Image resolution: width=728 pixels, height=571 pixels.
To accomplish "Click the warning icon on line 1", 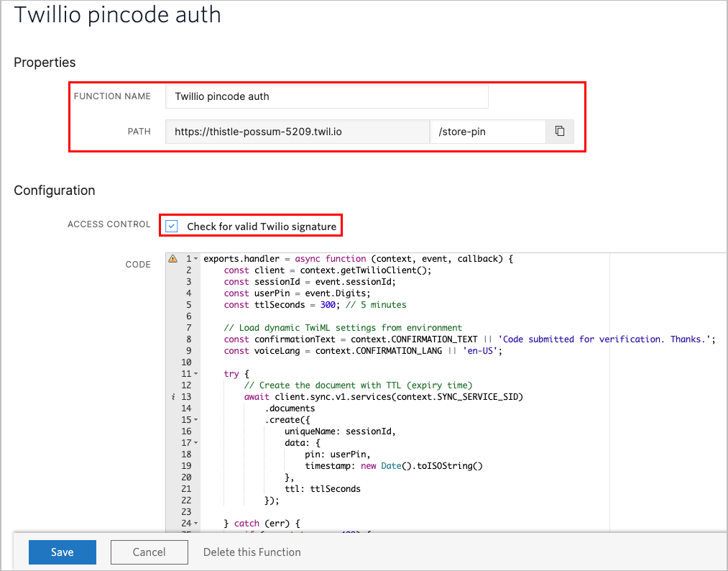I will 172,259.
